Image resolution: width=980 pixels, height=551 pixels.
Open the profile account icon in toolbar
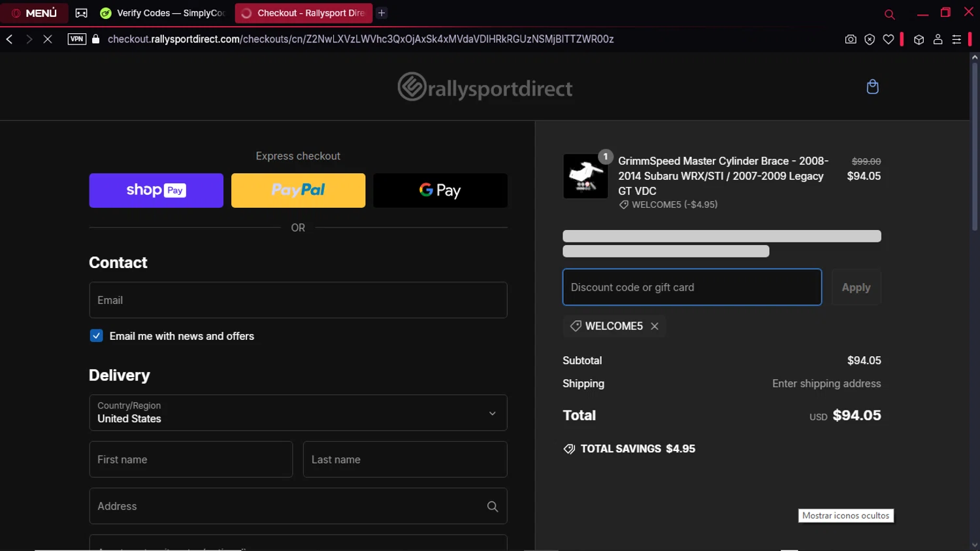938,39
